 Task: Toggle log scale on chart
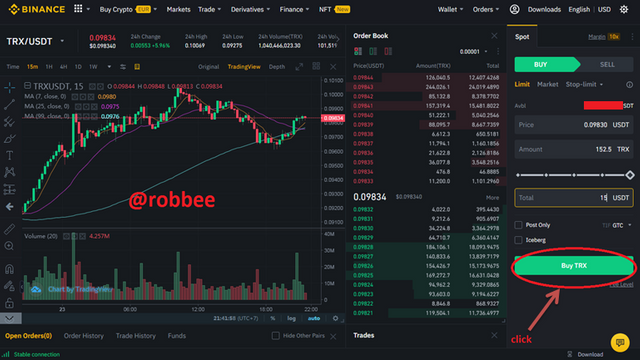[x=291, y=318]
